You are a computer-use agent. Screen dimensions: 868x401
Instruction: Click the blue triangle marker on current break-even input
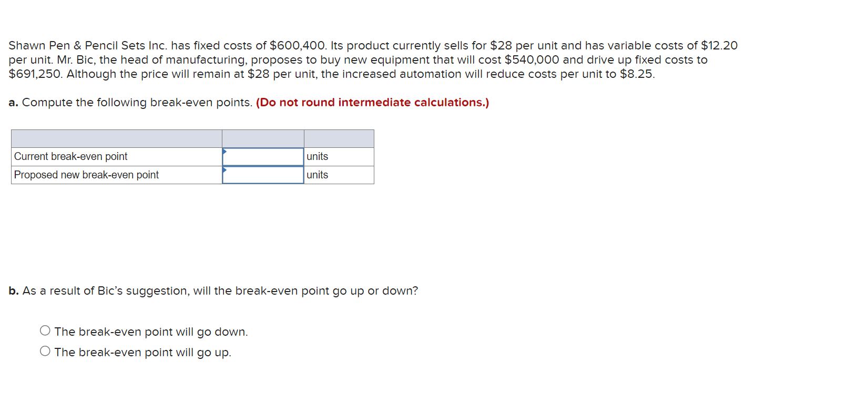225,152
